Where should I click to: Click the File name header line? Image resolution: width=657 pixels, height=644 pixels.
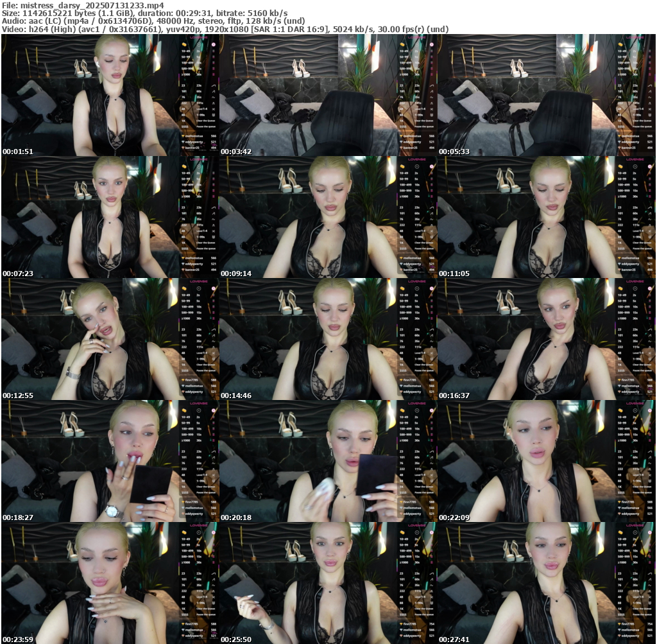(x=83, y=5)
